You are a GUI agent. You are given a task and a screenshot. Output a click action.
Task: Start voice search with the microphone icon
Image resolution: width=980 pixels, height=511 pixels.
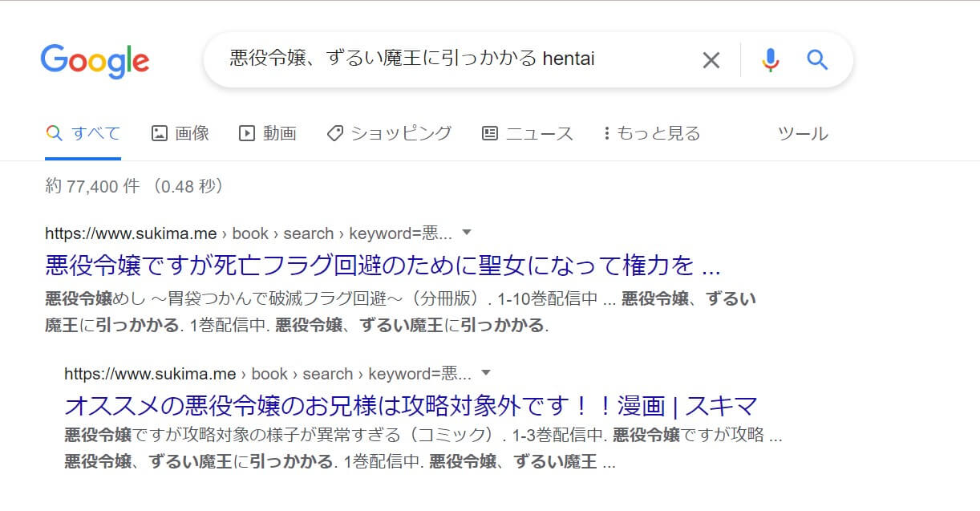coord(771,59)
